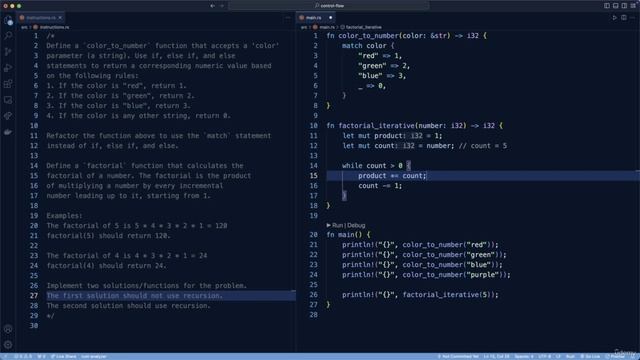Toggle bottom panel layout icon

point(616,6)
